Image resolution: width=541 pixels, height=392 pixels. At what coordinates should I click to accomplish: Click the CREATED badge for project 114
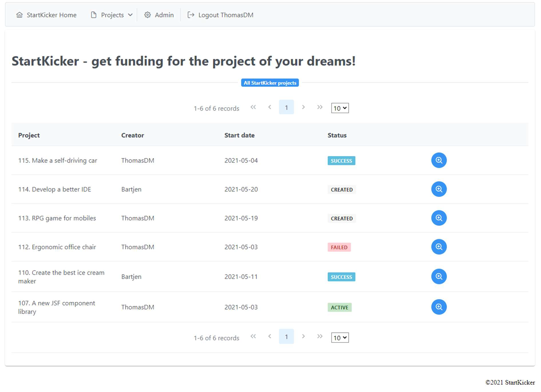coord(342,190)
